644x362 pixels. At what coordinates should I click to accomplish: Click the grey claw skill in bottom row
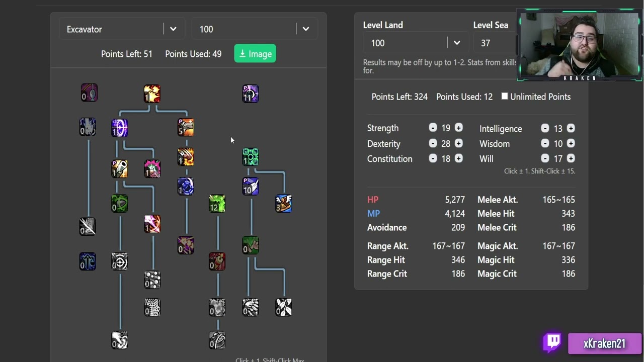tap(250, 307)
